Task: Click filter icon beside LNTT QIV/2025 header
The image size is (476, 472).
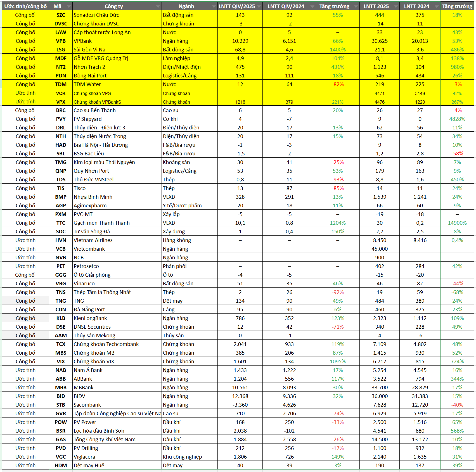Action: (259, 7)
